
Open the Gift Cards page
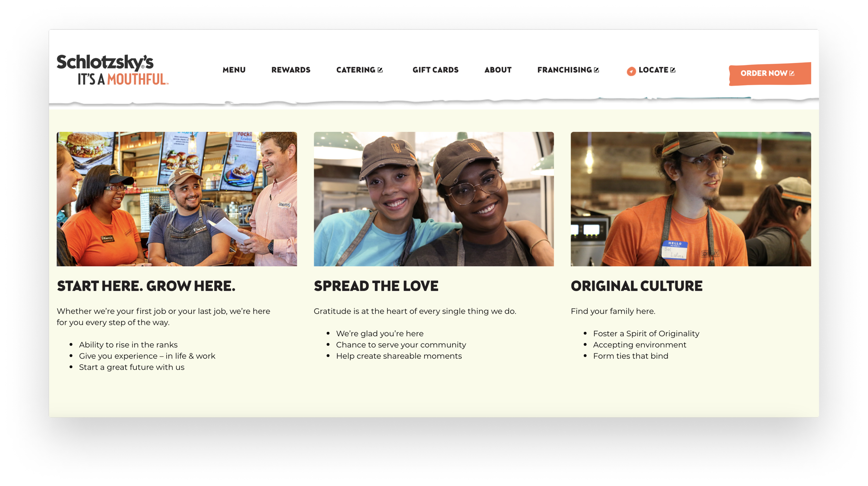(435, 70)
